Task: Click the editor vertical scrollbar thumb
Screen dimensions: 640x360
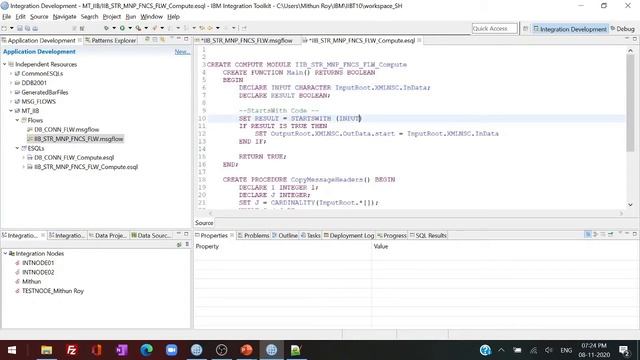Action: click(631, 103)
